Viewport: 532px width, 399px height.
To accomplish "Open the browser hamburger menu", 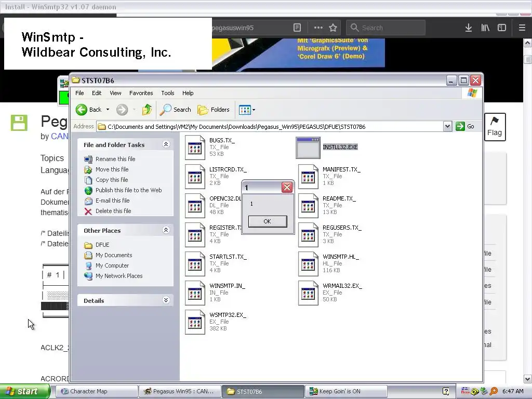I will click(x=522, y=28).
